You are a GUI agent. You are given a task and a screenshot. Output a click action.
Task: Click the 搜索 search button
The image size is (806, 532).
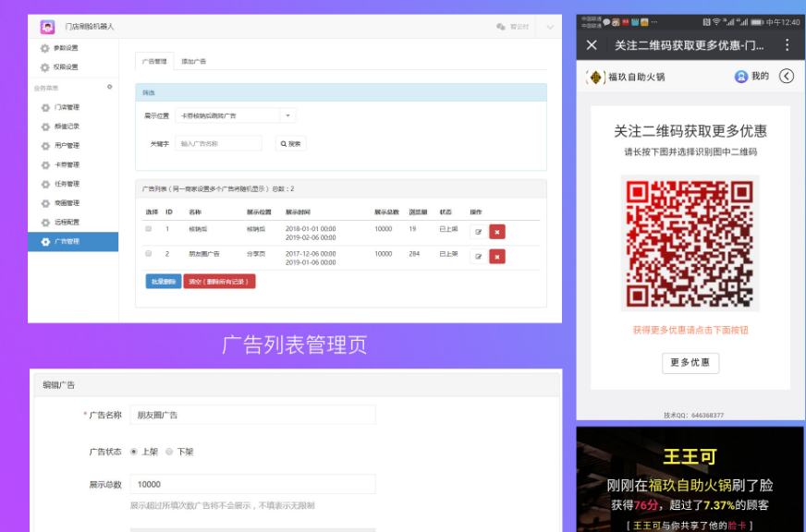coord(291,144)
